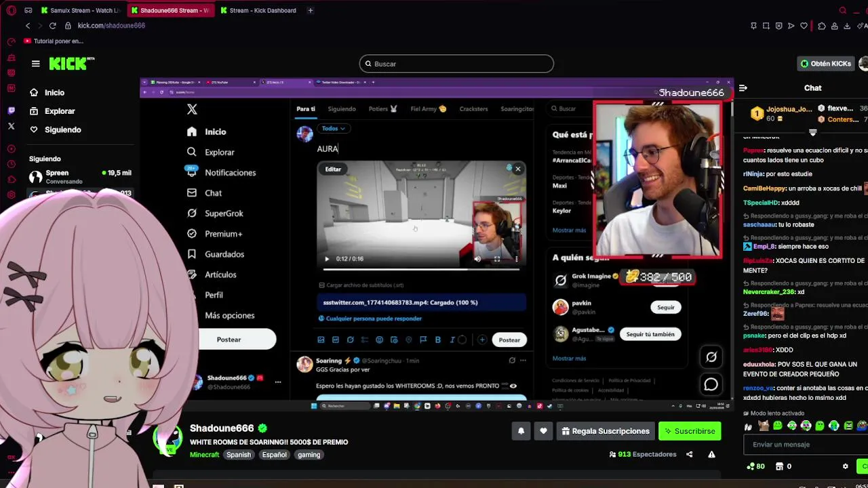Select the Siguiendo tab on the X timeline
The width and height of the screenshot is (868, 488).
click(x=342, y=108)
